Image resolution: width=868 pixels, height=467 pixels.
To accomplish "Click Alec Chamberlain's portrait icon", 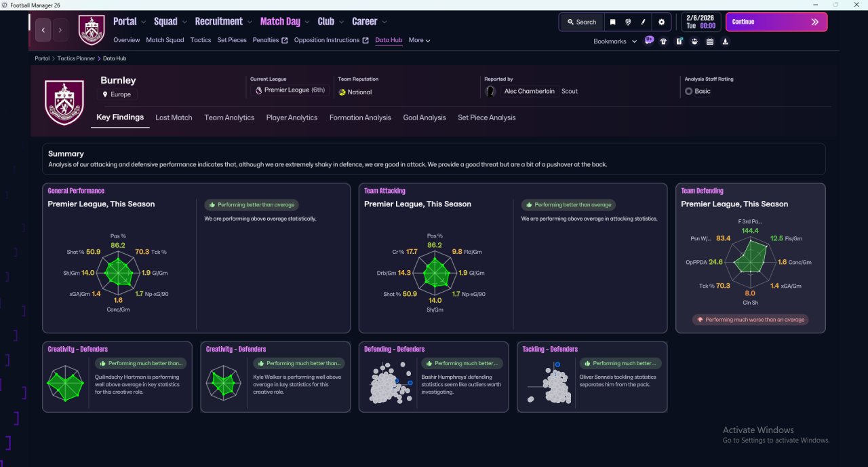I will pyautogui.click(x=490, y=91).
